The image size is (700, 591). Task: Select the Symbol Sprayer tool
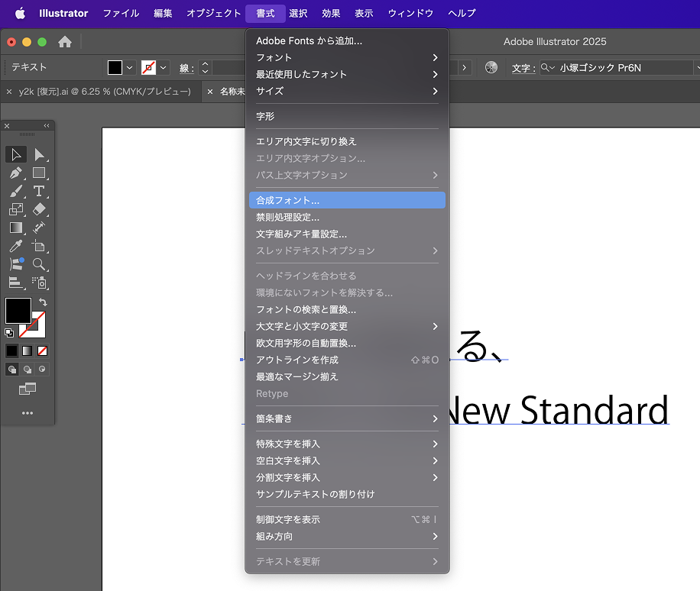tap(39, 283)
